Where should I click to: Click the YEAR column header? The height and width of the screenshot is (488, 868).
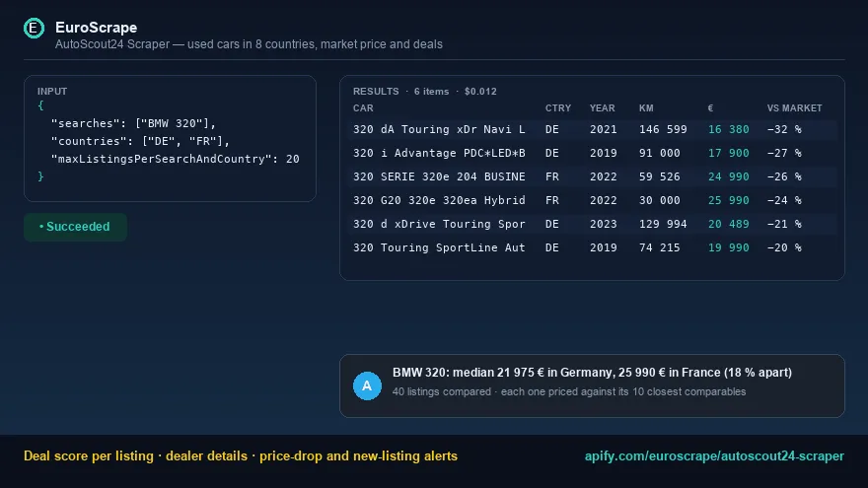(603, 107)
